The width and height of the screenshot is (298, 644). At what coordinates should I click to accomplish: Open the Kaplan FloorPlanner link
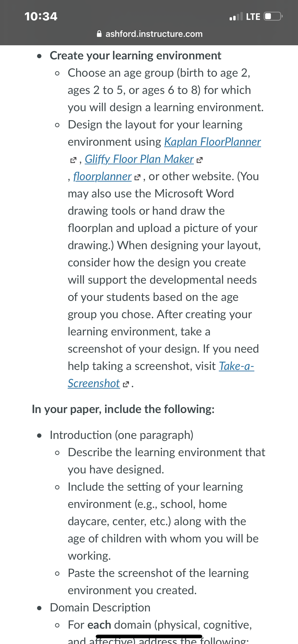pyautogui.click(x=212, y=142)
